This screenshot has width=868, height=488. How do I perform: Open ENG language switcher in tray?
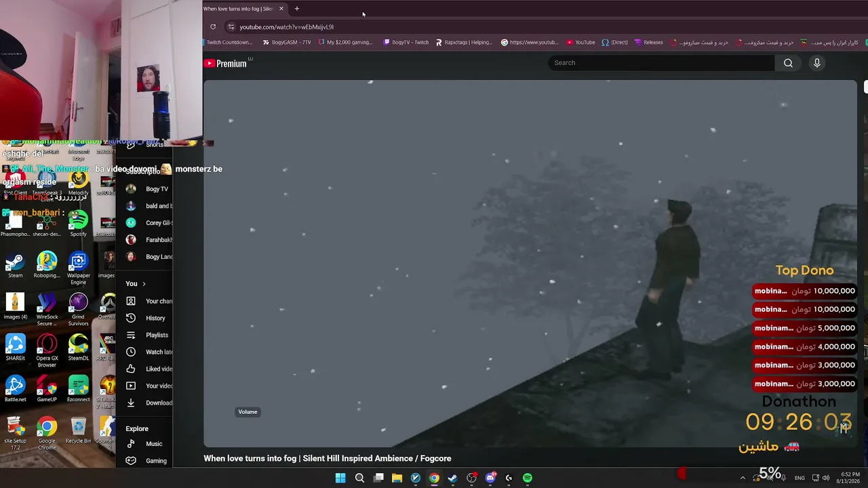tap(800, 478)
